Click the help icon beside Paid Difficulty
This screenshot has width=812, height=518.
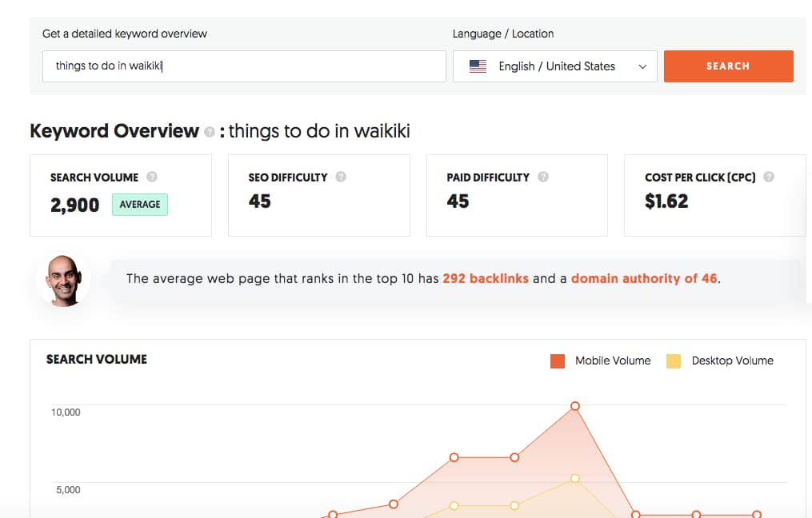click(543, 177)
